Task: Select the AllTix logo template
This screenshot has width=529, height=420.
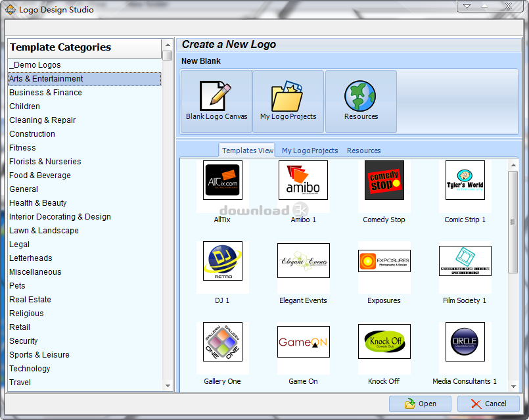Action: [223, 180]
